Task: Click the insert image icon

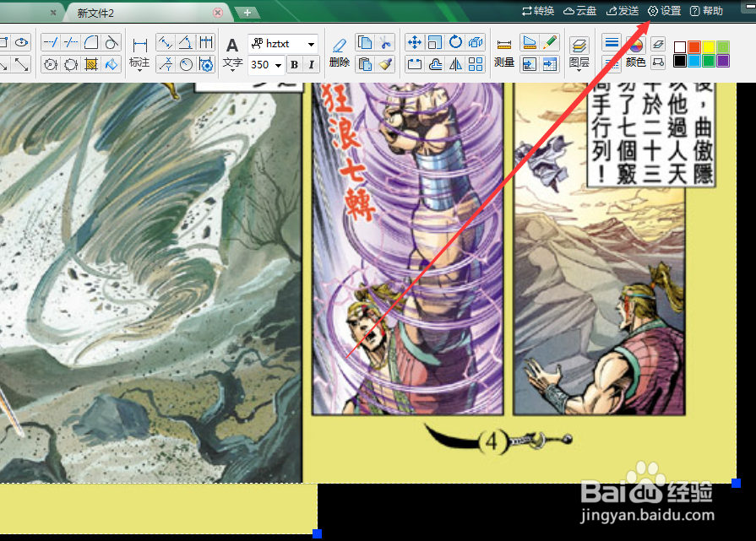Action: (x=530, y=64)
